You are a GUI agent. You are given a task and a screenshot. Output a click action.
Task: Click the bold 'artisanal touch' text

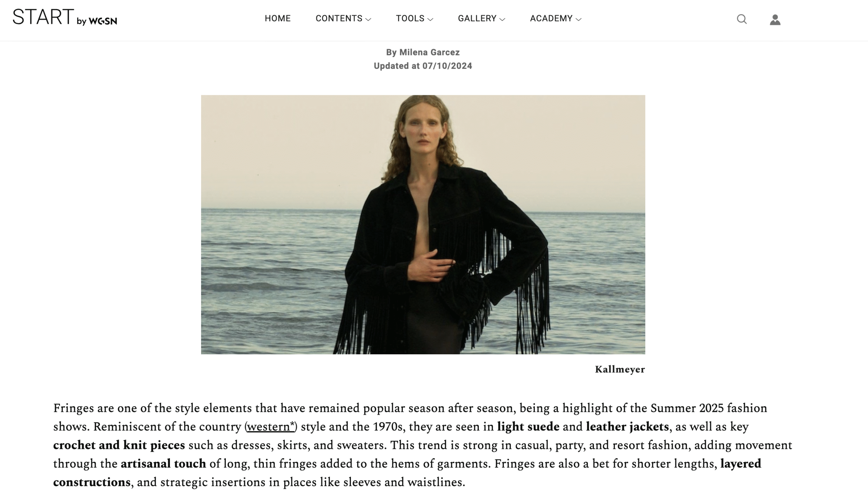tap(163, 463)
